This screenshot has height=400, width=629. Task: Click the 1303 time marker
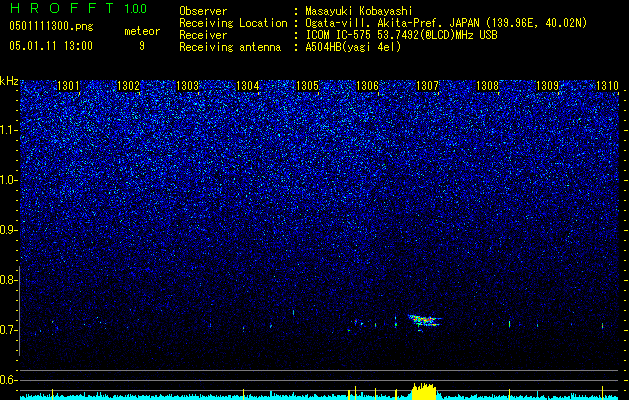pyautogui.click(x=188, y=86)
